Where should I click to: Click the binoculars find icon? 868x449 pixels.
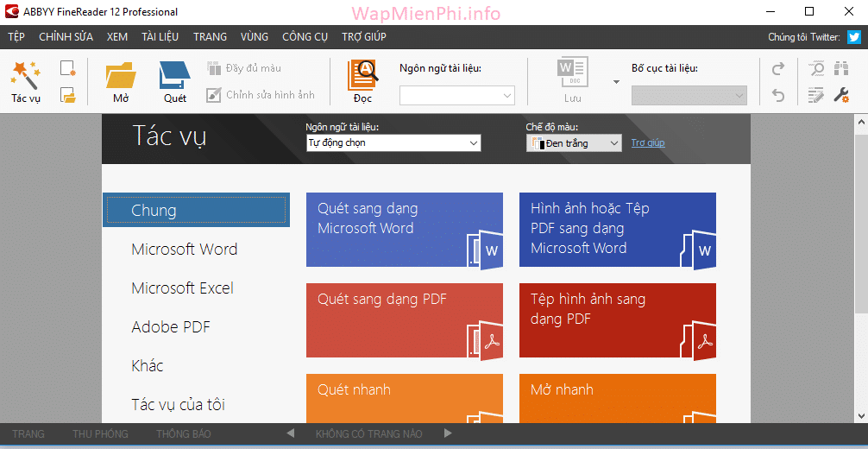841,69
